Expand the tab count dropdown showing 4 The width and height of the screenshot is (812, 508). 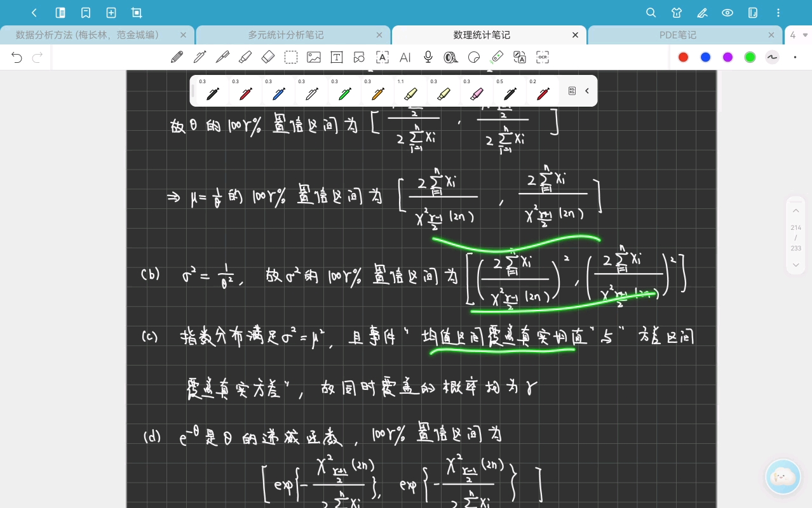point(799,35)
